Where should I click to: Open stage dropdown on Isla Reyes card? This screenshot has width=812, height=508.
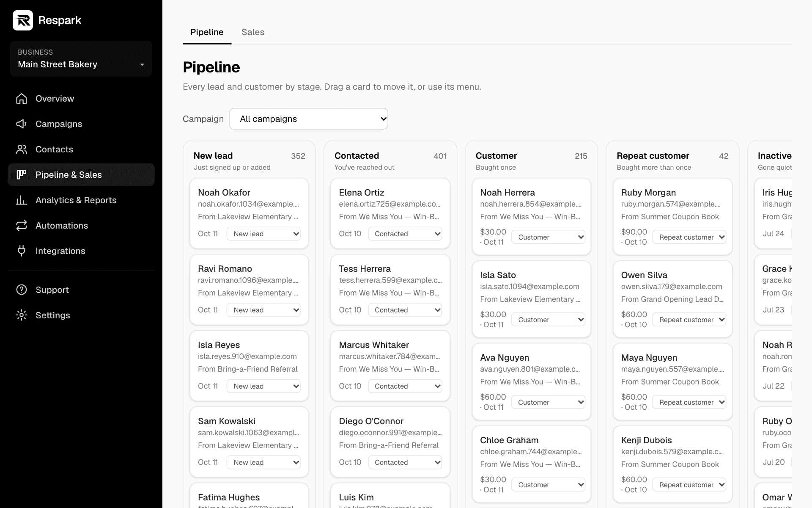263,386
